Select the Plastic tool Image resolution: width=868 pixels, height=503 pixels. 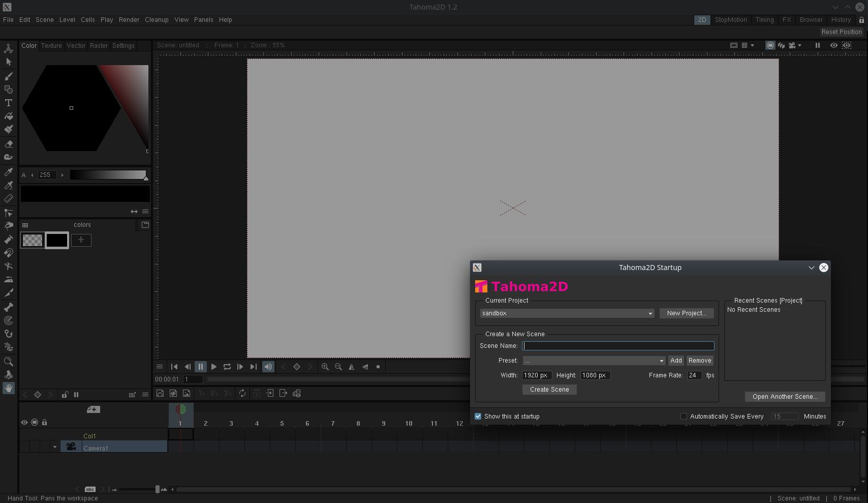(x=9, y=347)
